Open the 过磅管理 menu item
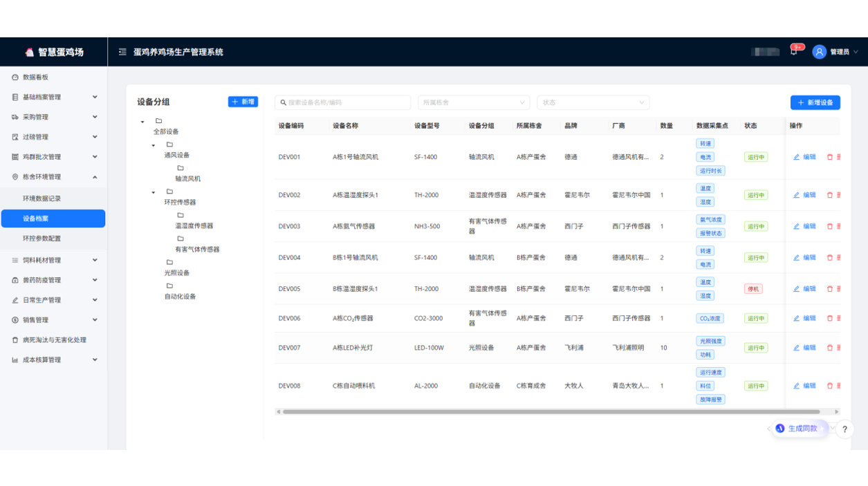The image size is (868, 486). 53,137
